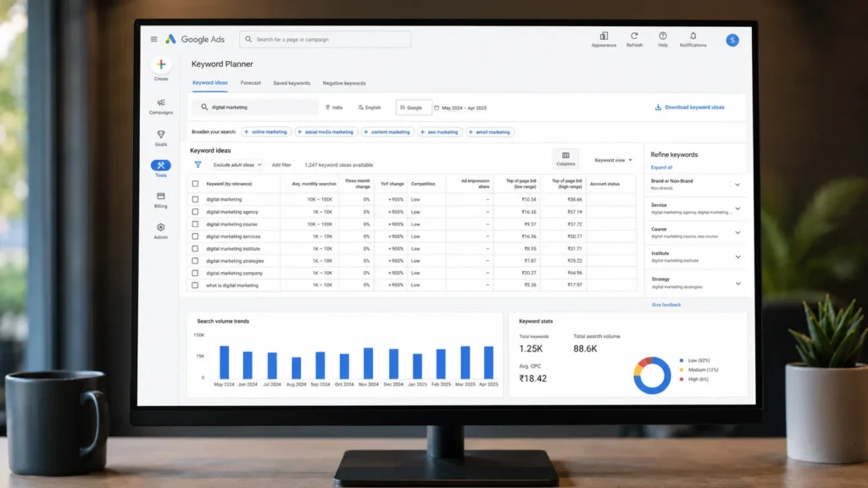Add social media marketing suggestion
The width and height of the screenshot is (868, 488).
point(326,132)
